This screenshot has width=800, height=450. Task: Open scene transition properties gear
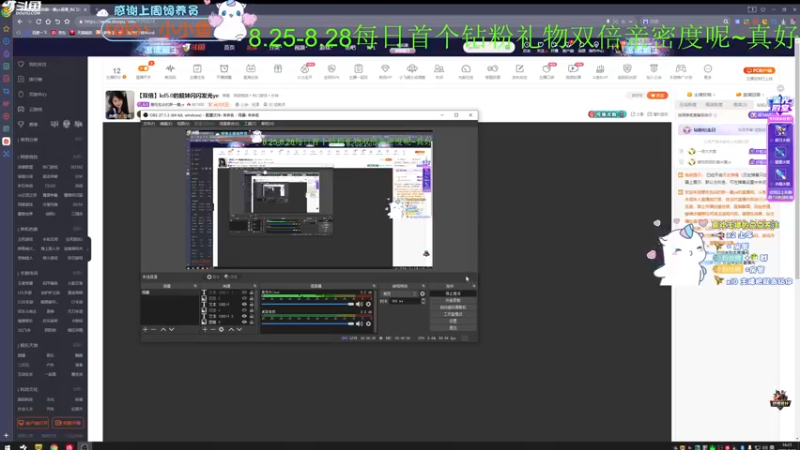(422, 294)
